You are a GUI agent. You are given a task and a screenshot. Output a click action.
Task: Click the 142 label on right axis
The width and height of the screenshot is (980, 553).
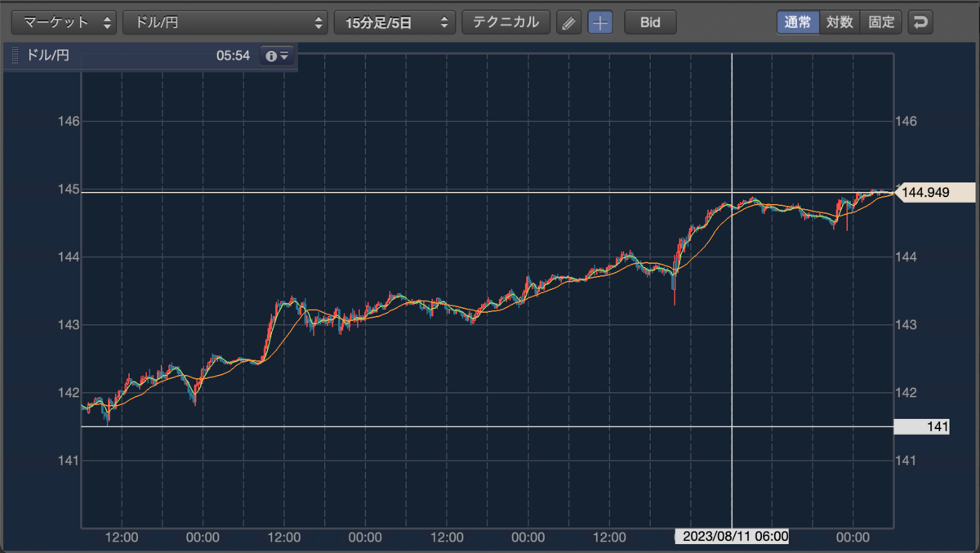[x=906, y=393]
